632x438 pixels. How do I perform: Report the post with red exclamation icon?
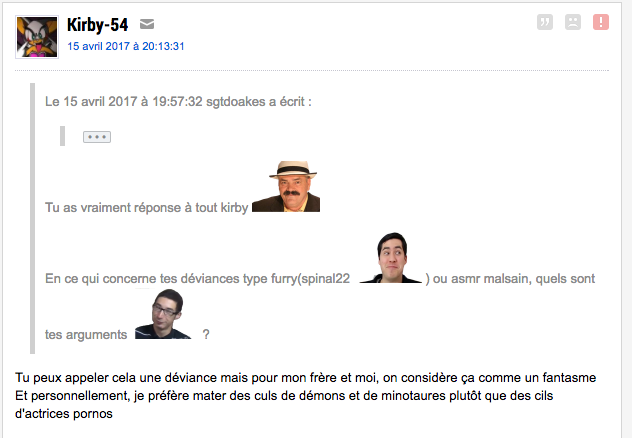[x=601, y=22]
